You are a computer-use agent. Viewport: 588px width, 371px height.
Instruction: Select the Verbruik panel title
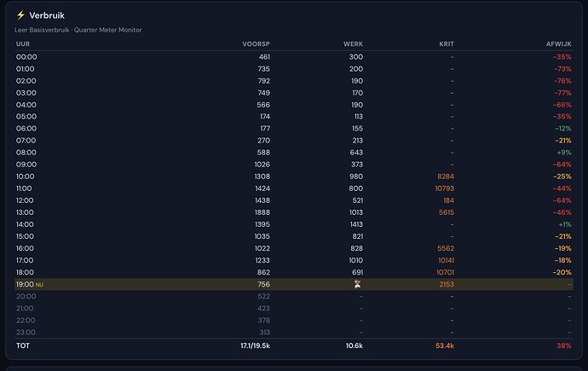(x=47, y=15)
